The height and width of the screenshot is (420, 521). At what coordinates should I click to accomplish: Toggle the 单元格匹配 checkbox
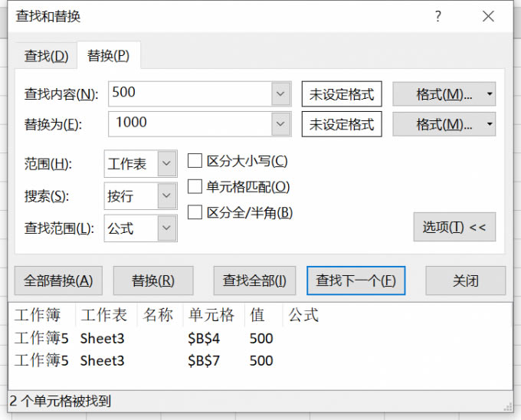195,187
